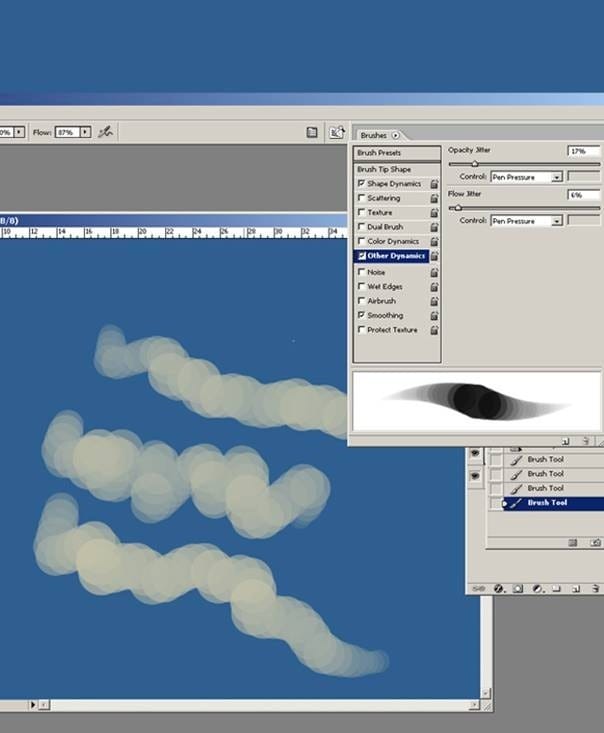
Task: Open Flow Jitter Control dropdown
Action: point(556,221)
